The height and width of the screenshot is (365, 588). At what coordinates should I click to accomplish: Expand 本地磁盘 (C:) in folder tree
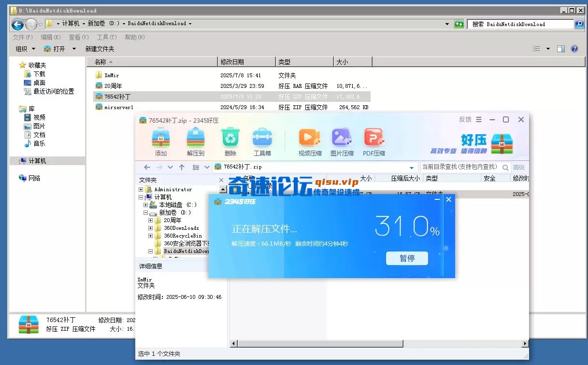145,204
